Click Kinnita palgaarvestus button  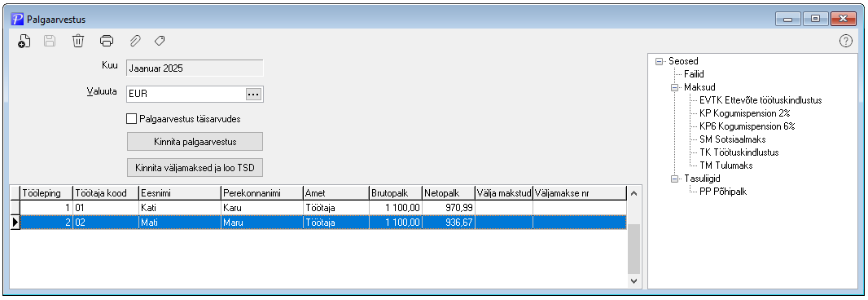pos(195,141)
